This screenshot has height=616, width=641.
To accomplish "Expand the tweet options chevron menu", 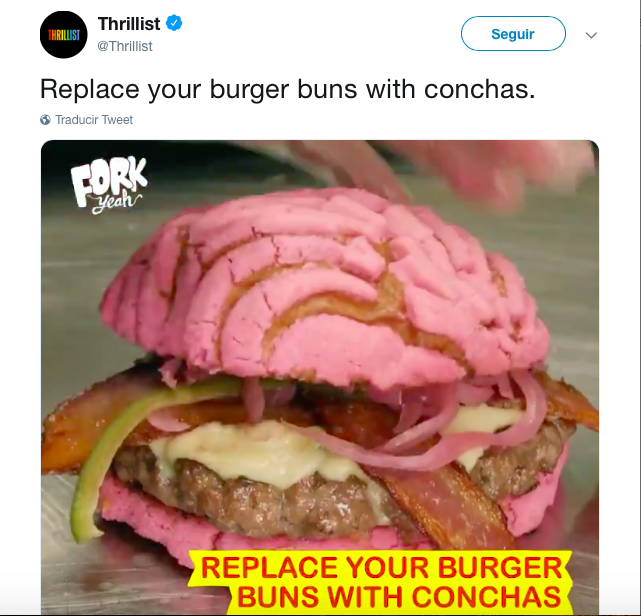I will [591, 35].
